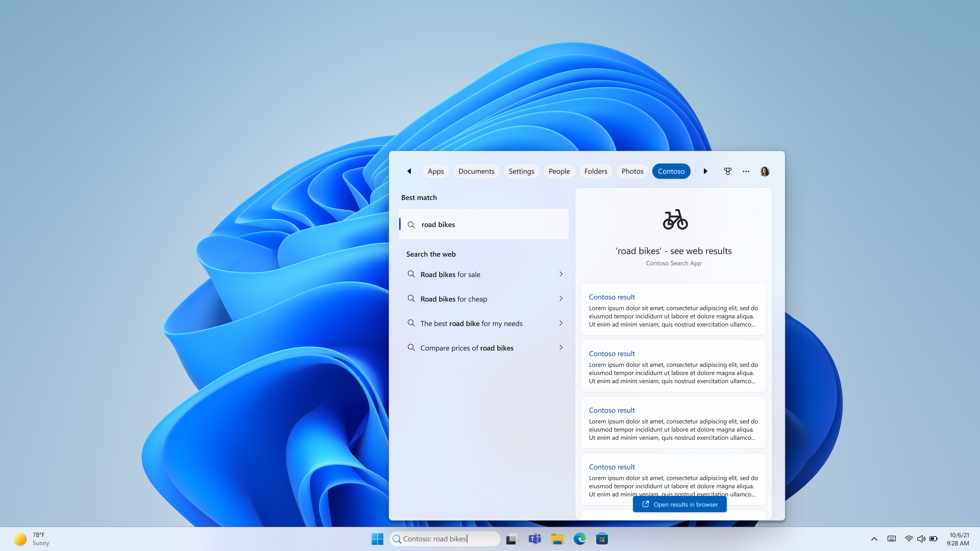980x551 pixels.
Task: Select the Photos filter tab
Action: [x=632, y=171]
